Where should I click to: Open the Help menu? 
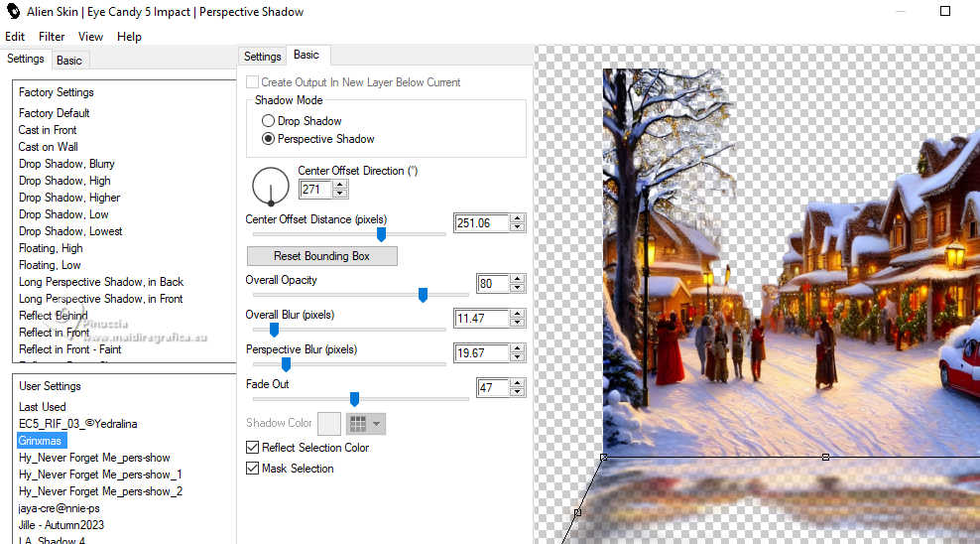pos(129,37)
